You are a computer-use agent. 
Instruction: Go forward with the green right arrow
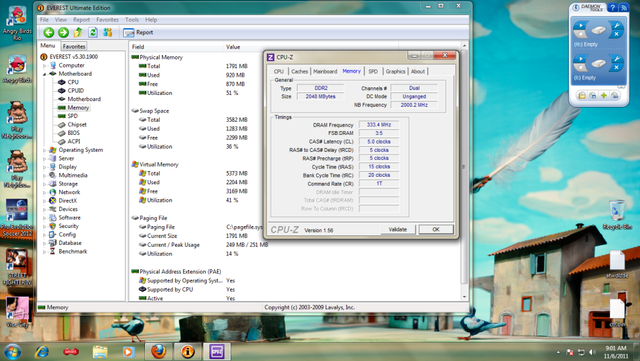pyautogui.click(x=63, y=32)
